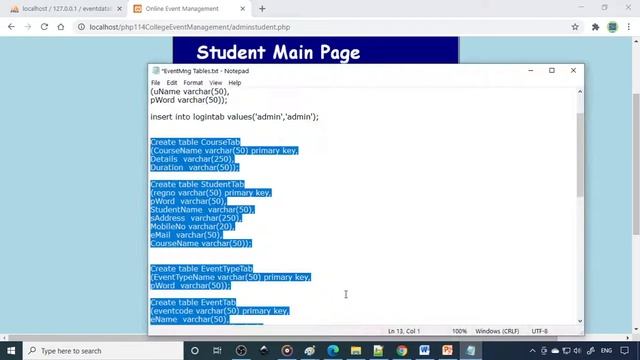Go back in Chrome
The width and height of the screenshot is (640, 360).
pyautogui.click(x=11, y=27)
